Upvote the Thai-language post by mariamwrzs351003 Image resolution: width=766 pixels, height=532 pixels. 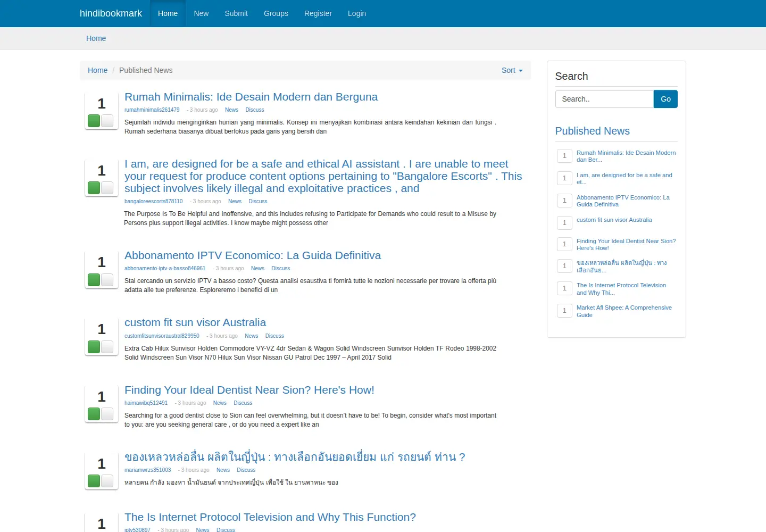94,481
